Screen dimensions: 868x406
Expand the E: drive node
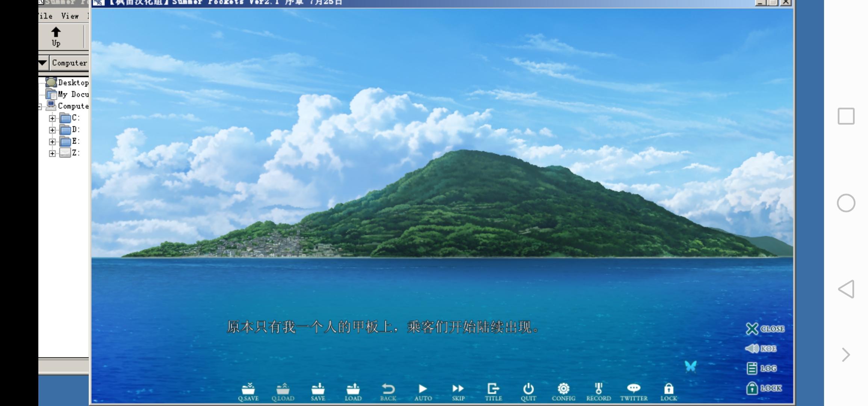coord(52,142)
